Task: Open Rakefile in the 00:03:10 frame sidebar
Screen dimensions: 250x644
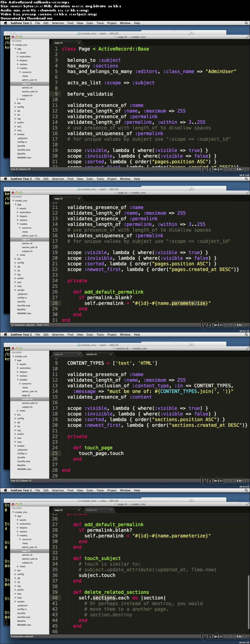Action: 21,310
